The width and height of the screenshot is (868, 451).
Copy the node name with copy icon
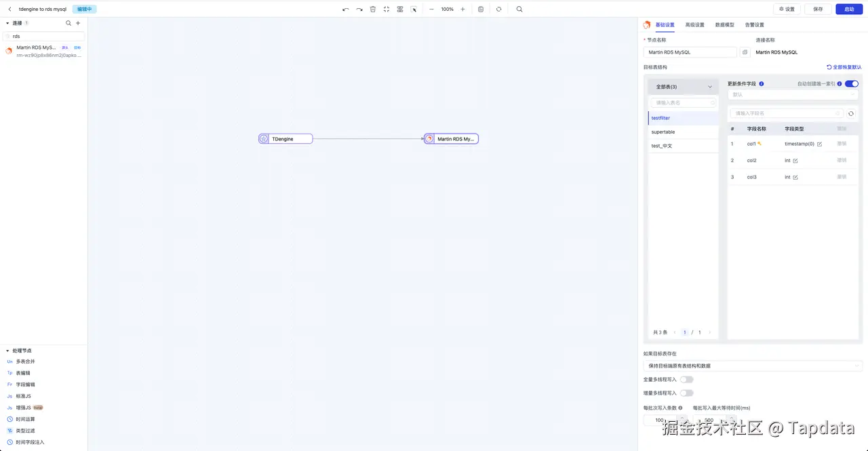(745, 52)
